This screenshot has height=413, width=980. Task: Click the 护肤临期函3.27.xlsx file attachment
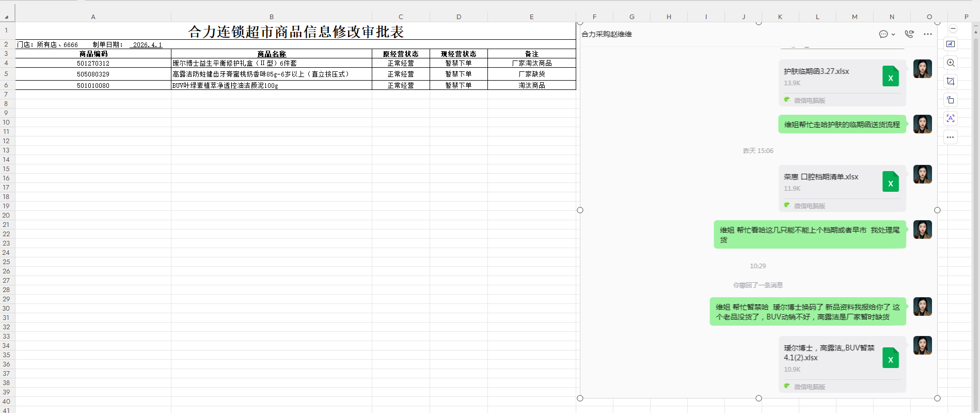pyautogui.click(x=842, y=77)
